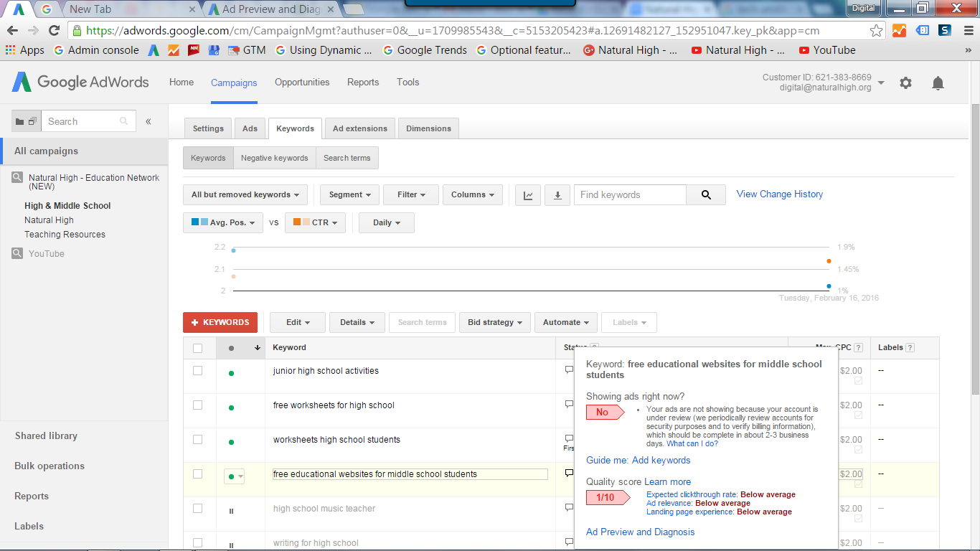
Task: Open Tools in the top menu
Action: (x=407, y=83)
